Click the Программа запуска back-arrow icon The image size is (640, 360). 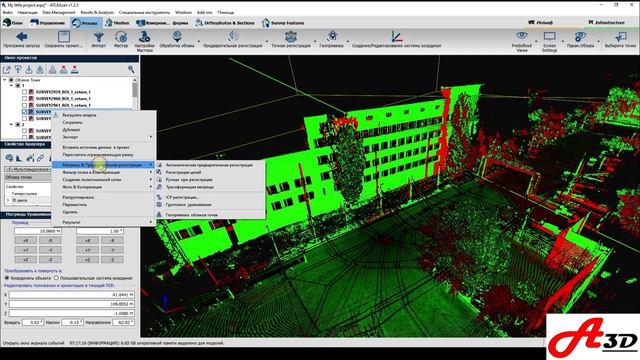pos(21,37)
